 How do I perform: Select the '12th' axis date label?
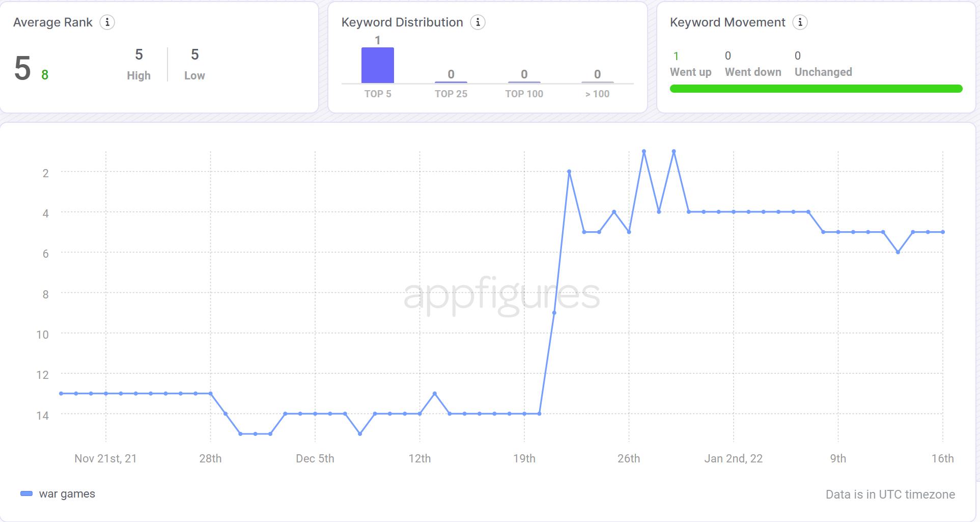tap(419, 458)
